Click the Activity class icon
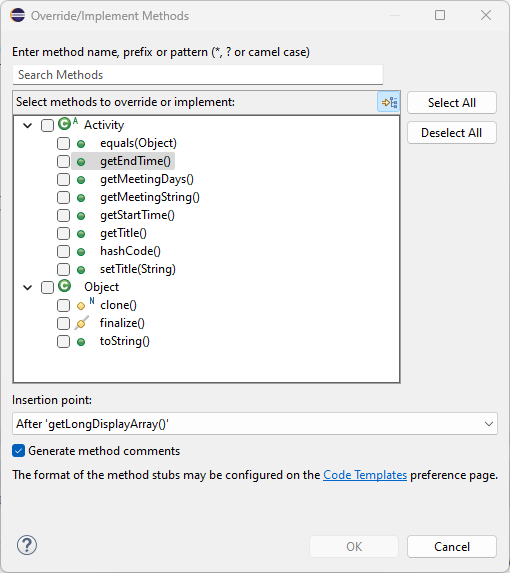Image resolution: width=510 pixels, height=573 pixels. click(65, 124)
